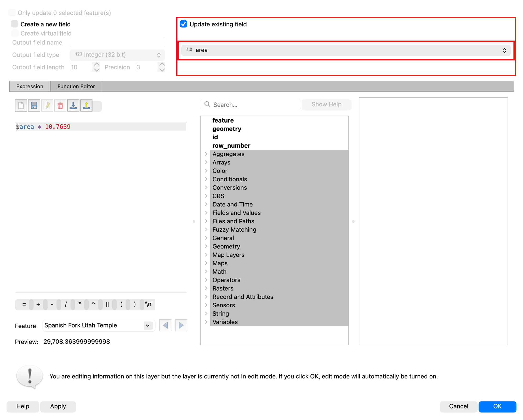Check the Create a new field checkbox

click(15, 24)
